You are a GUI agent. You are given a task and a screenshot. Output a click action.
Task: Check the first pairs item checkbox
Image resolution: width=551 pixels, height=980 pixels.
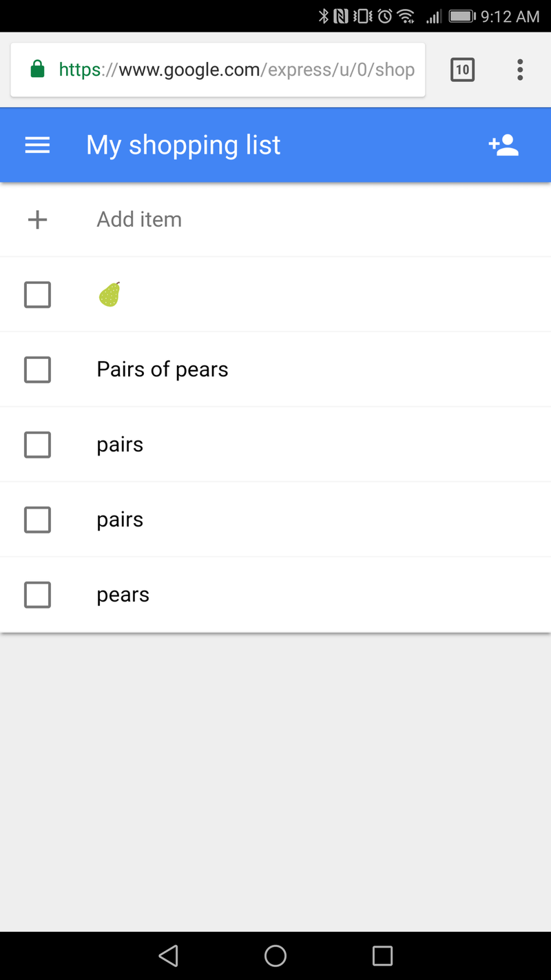(x=37, y=445)
